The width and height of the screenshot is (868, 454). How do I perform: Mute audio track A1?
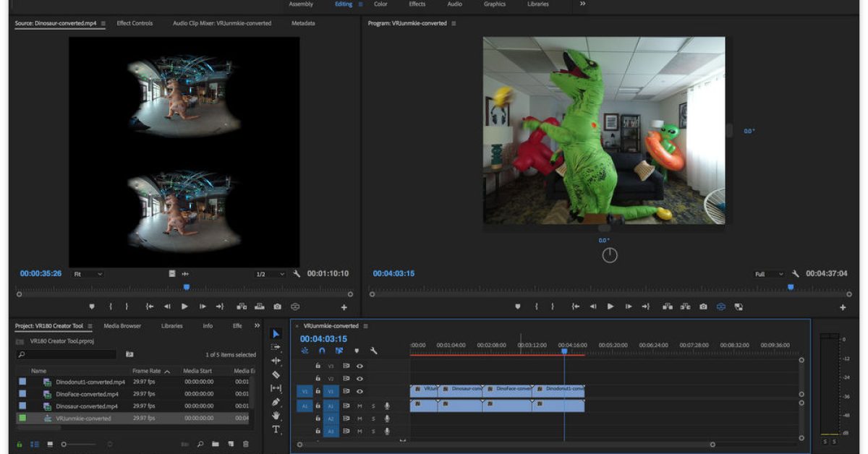[x=359, y=406]
